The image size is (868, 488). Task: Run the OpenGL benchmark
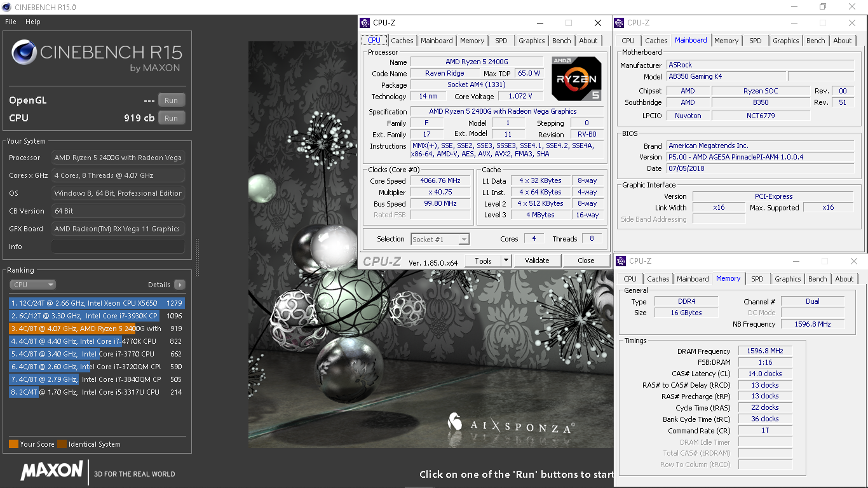(x=172, y=100)
